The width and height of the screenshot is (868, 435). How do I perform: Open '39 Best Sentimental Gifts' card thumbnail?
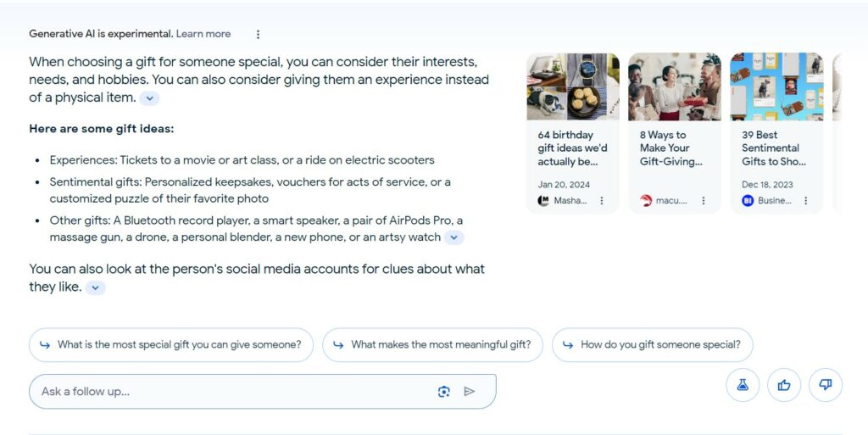coord(776,86)
